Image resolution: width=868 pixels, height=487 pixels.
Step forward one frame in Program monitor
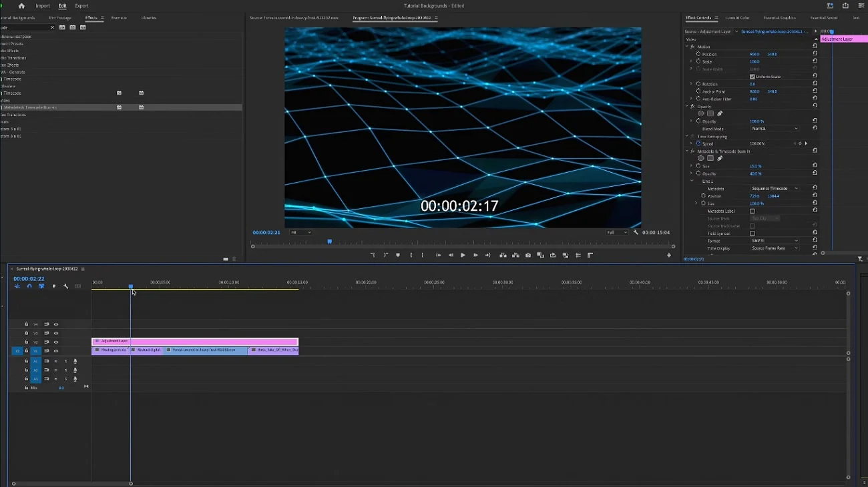tap(475, 255)
